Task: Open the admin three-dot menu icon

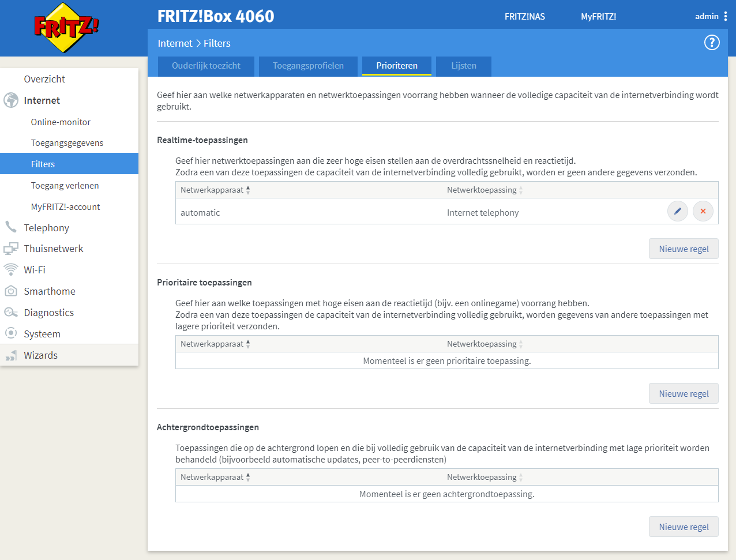Action: point(726,16)
